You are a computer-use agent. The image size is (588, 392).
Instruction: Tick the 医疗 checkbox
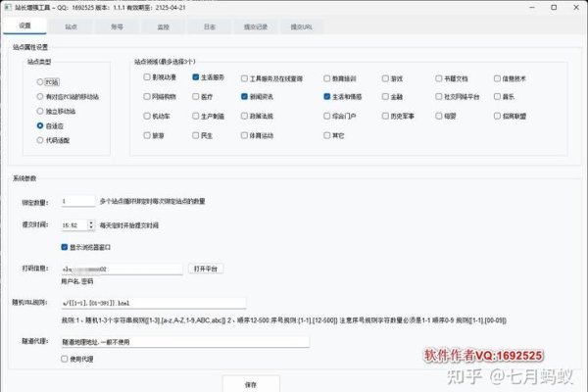196,96
